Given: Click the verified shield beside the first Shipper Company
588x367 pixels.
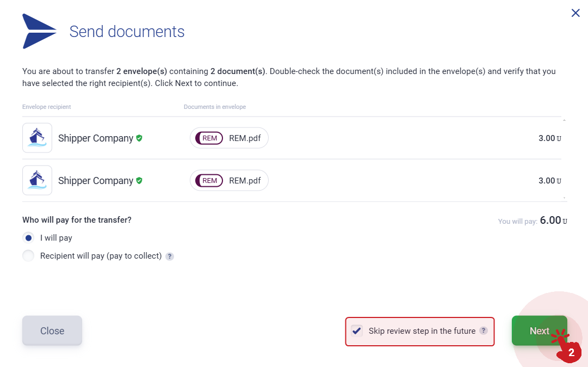Looking at the screenshot, I should tap(139, 138).
